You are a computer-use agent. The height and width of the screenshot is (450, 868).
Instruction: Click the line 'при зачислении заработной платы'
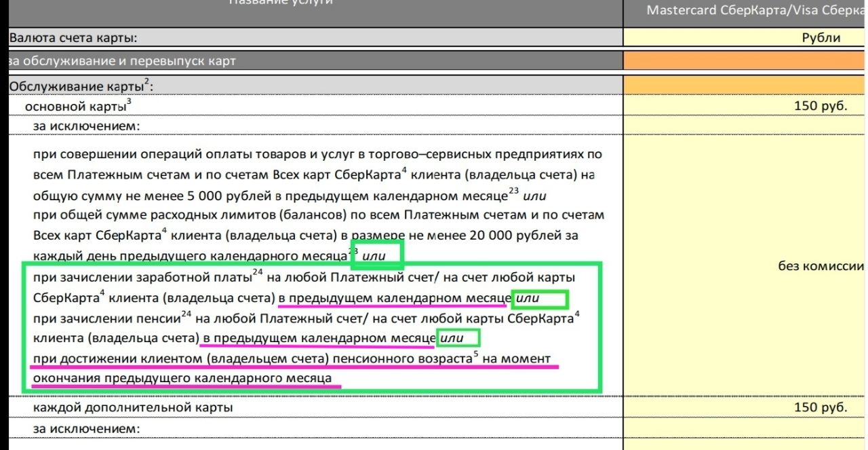click(304, 277)
